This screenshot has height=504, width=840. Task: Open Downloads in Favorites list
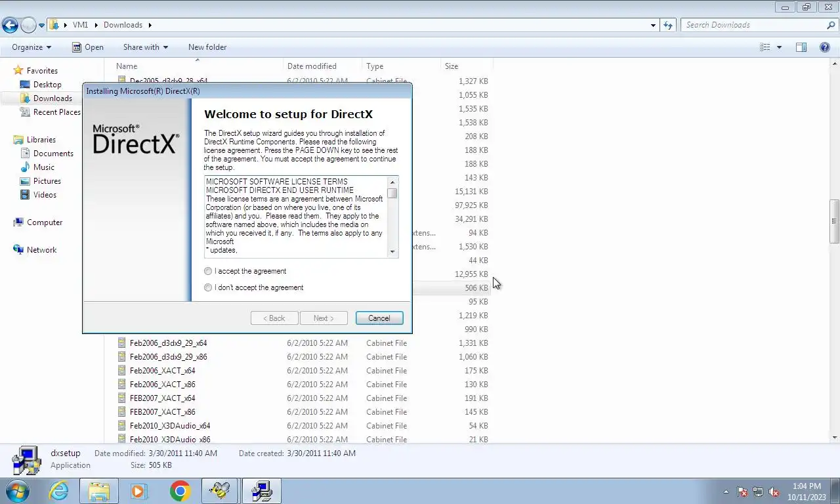coord(52,98)
